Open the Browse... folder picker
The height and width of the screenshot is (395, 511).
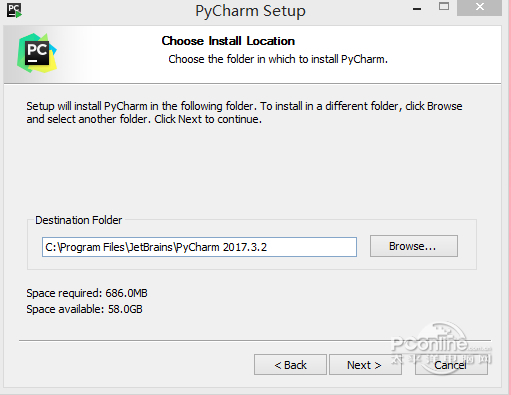pyautogui.click(x=414, y=246)
